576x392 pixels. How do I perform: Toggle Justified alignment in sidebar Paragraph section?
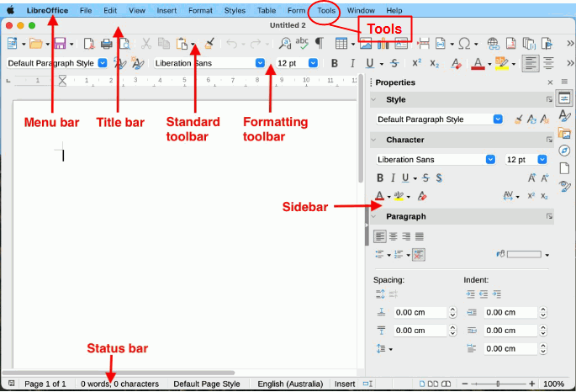420,236
